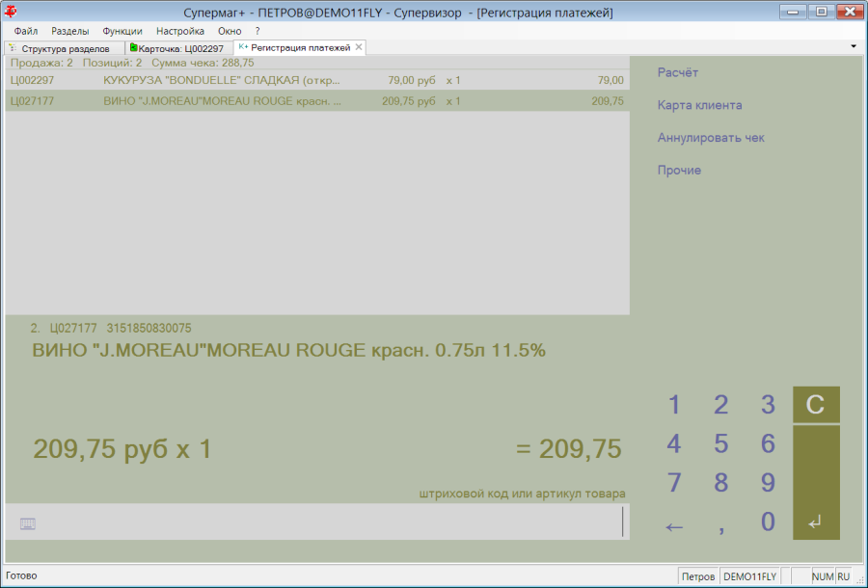
Task: Open the Разделы menu
Action: (69, 31)
